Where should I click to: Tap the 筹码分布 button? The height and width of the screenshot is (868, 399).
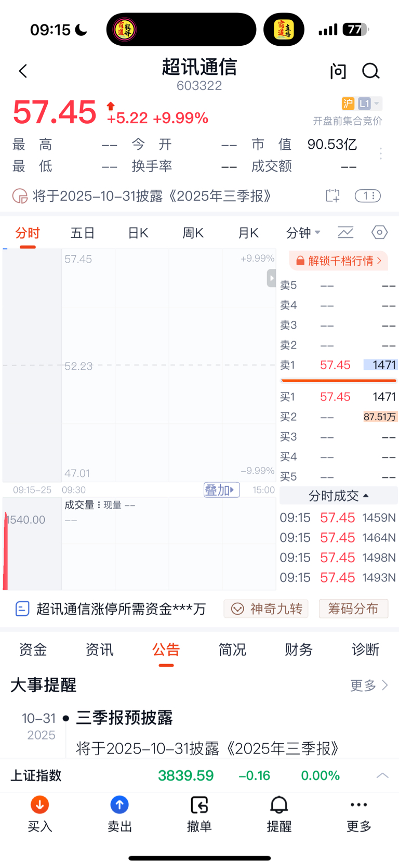tap(353, 609)
